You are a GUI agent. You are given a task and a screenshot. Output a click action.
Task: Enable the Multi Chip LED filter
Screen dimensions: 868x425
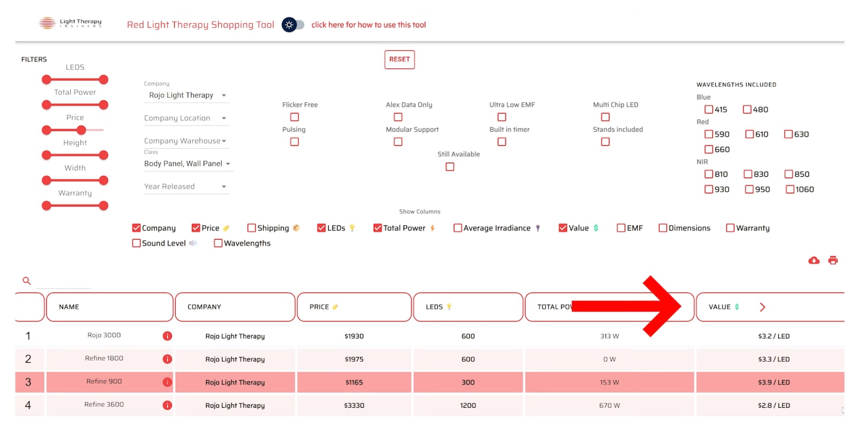(x=605, y=117)
